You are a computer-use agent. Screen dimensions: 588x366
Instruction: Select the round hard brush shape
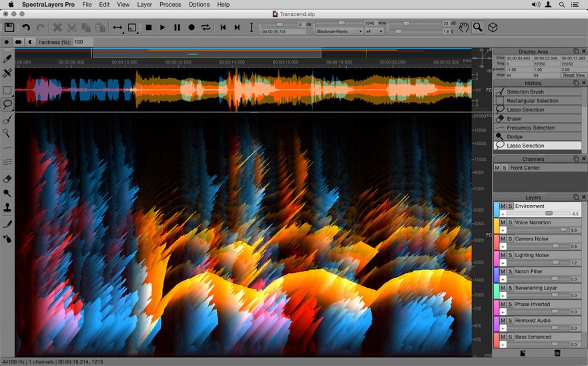point(7,42)
